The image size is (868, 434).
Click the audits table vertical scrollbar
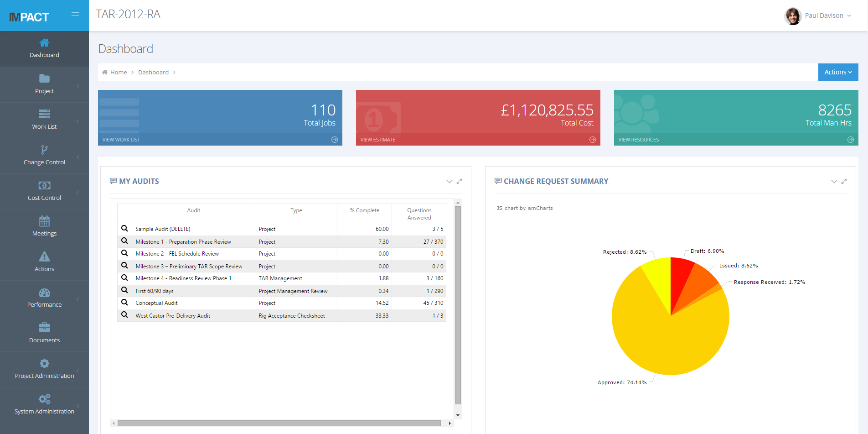[458, 305]
